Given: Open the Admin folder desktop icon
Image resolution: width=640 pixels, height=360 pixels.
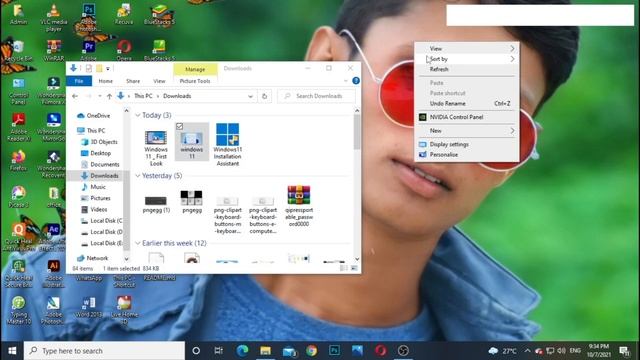Looking at the screenshot, I should [x=18, y=15].
